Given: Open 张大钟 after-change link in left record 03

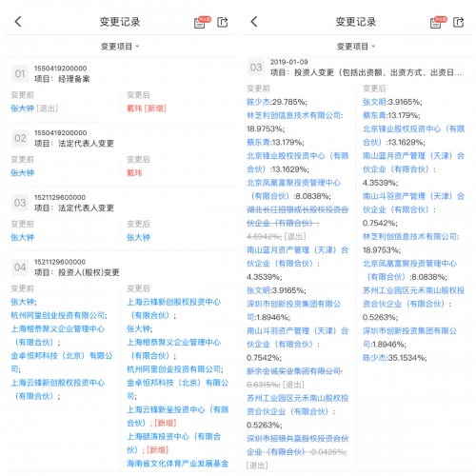Looking at the screenshot, I should pos(138,237).
